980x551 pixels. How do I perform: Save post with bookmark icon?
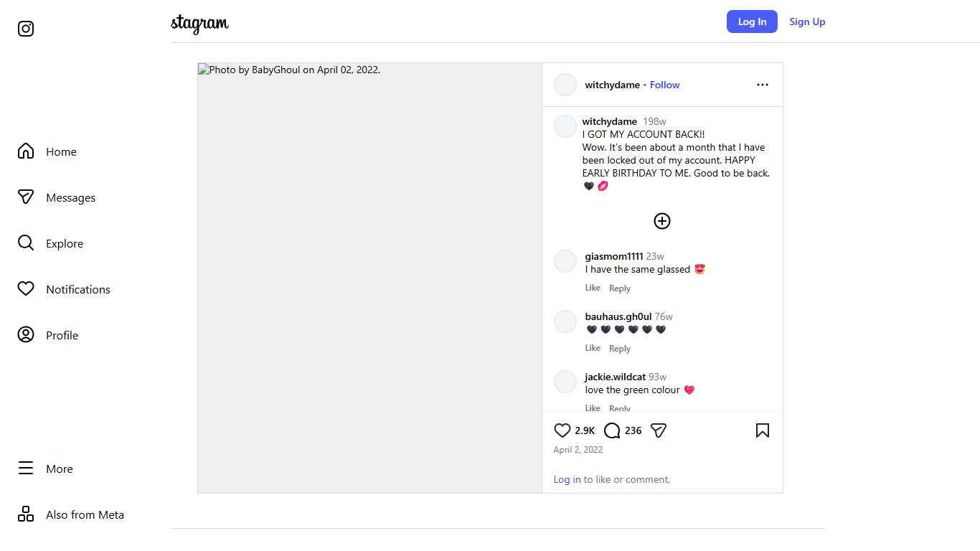point(762,430)
